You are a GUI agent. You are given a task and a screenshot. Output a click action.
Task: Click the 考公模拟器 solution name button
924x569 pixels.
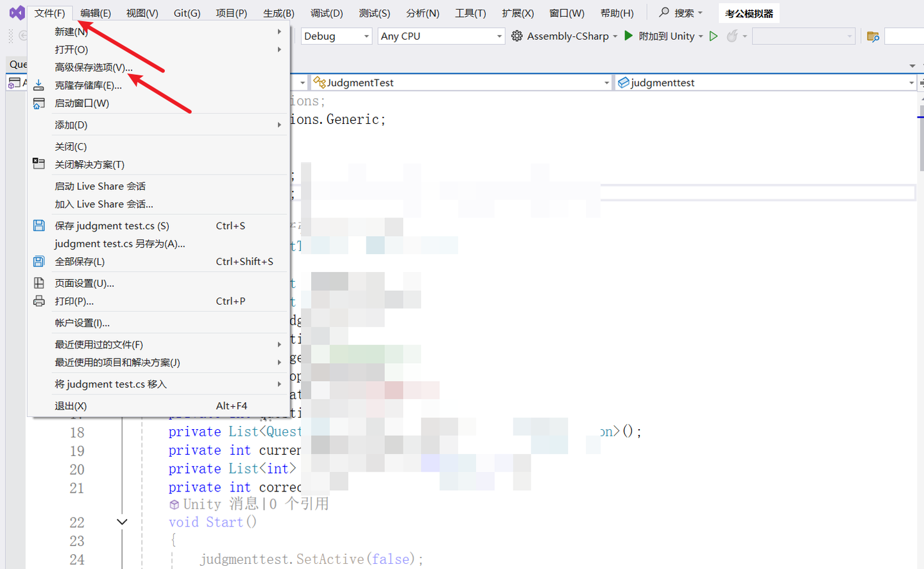click(749, 13)
